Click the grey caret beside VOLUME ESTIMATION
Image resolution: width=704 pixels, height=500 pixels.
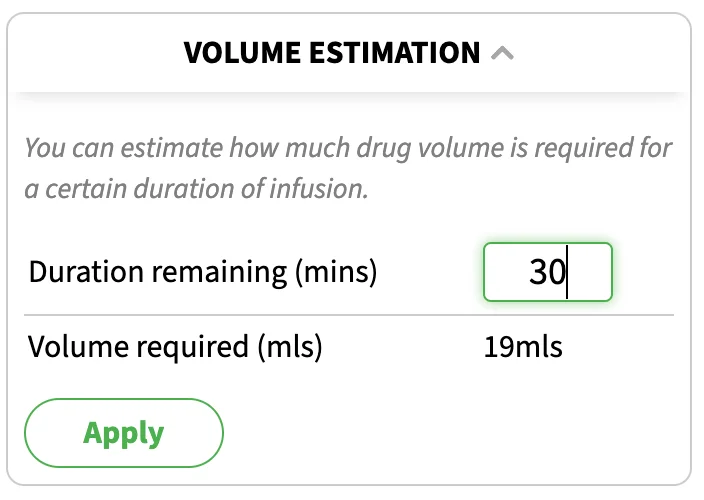point(502,53)
